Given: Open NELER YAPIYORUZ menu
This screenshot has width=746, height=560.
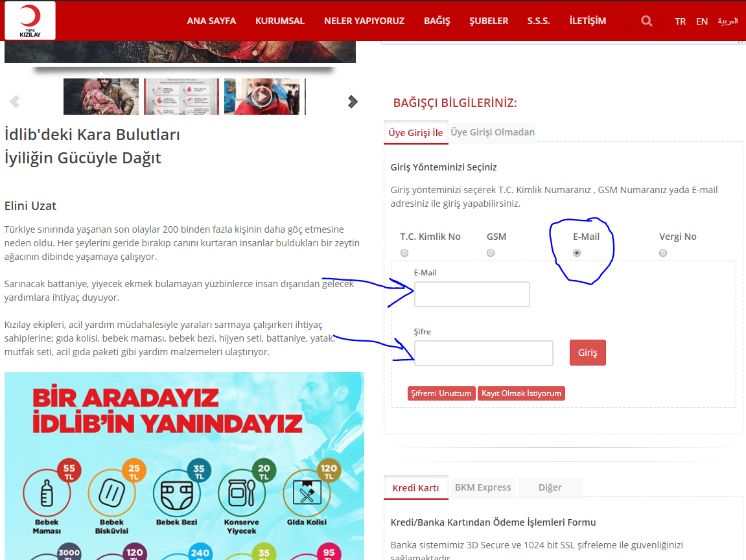Looking at the screenshot, I should tap(364, 21).
